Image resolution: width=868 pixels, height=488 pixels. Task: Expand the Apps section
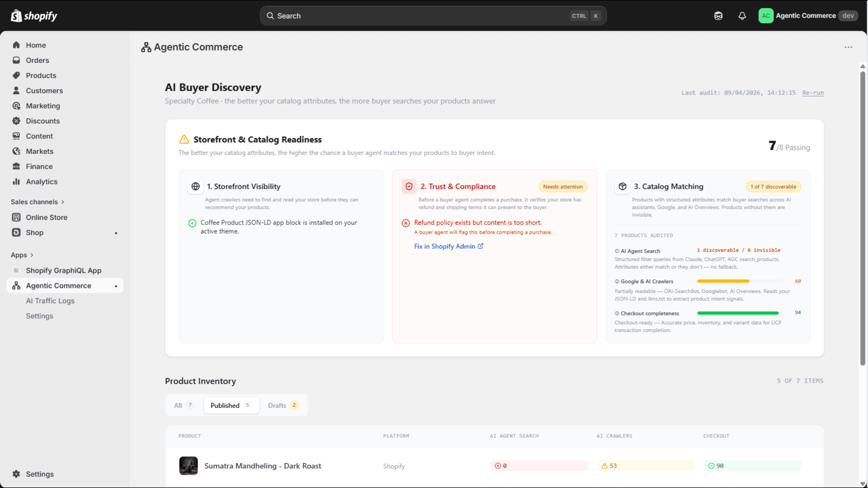click(x=22, y=255)
